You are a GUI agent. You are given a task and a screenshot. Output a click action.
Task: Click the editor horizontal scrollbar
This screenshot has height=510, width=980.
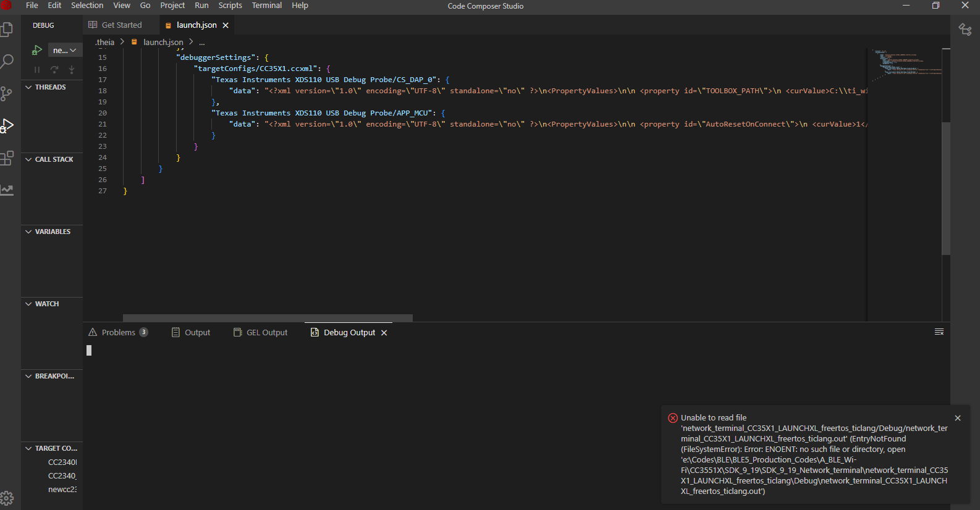268,318
